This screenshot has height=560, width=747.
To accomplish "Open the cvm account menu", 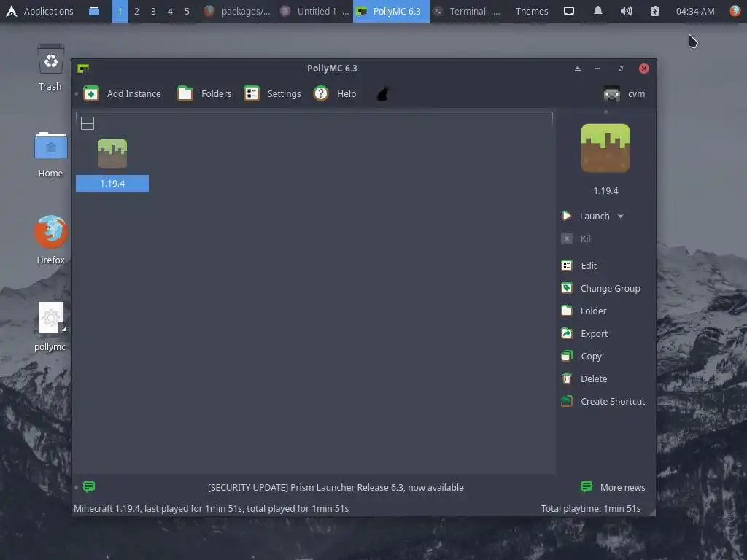I will point(624,94).
